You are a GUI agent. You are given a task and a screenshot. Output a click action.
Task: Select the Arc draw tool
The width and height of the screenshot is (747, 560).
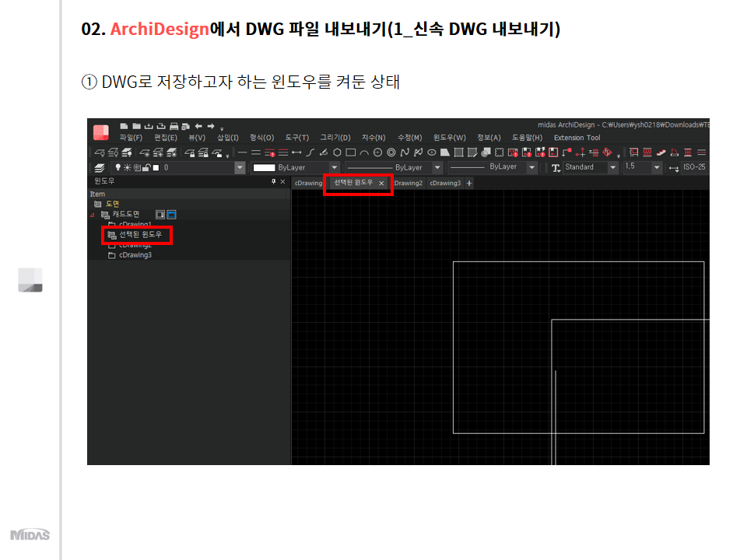[364, 153]
